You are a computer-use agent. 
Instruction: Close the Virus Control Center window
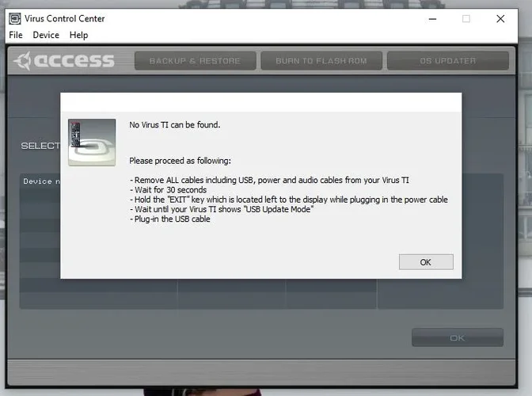[x=500, y=19]
